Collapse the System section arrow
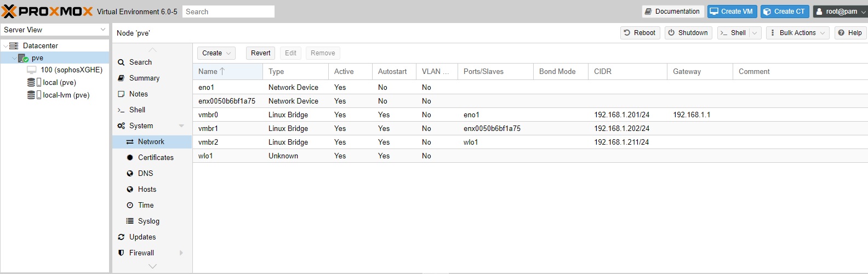This screenshot has height=274, width=868. 181,126
